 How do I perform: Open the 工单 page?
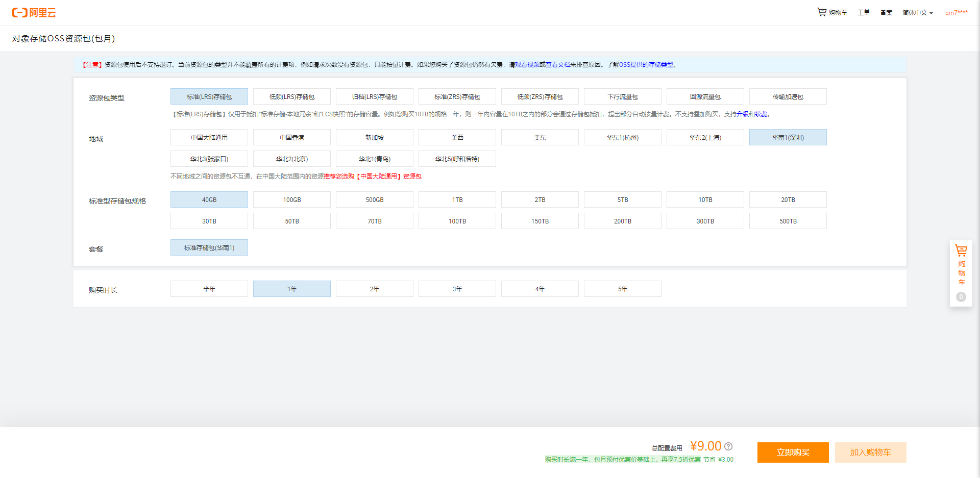864,13
